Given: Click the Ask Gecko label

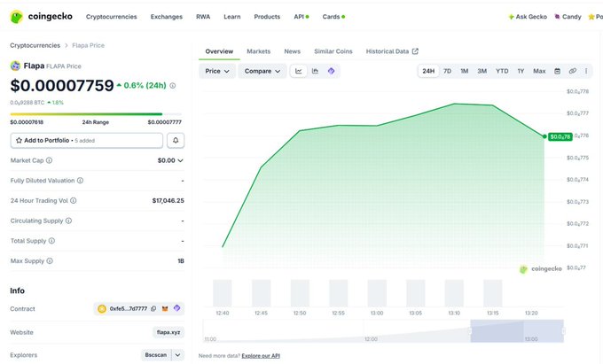Looking at the screenshot, I should [531, 17].
